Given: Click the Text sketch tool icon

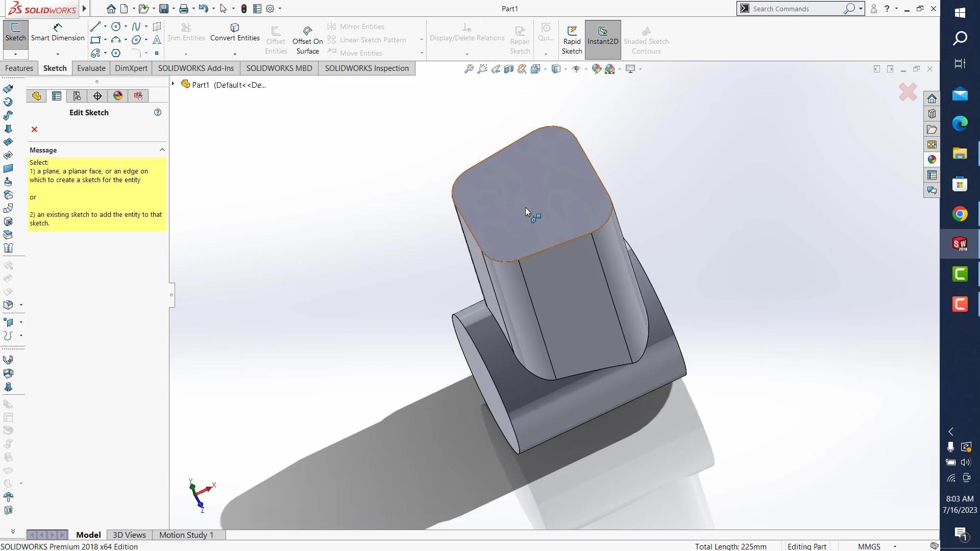Looking at the screenshot, I should (x=157, y=40).
